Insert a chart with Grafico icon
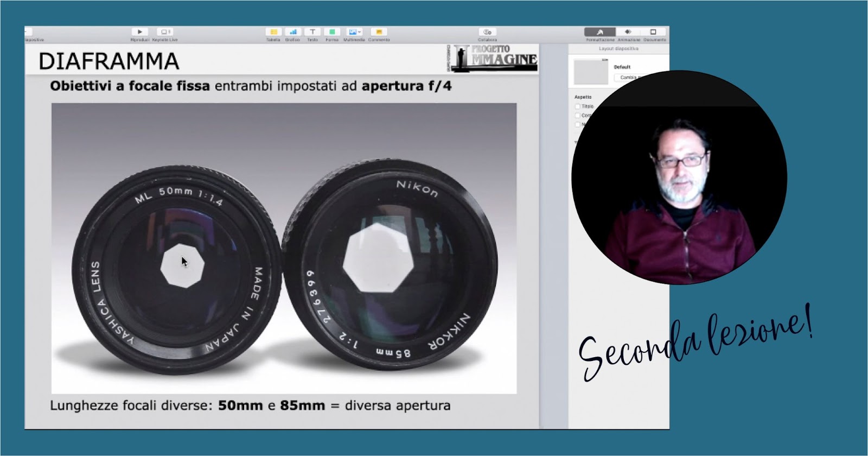 pyautogui.click(x=292, y=33)
